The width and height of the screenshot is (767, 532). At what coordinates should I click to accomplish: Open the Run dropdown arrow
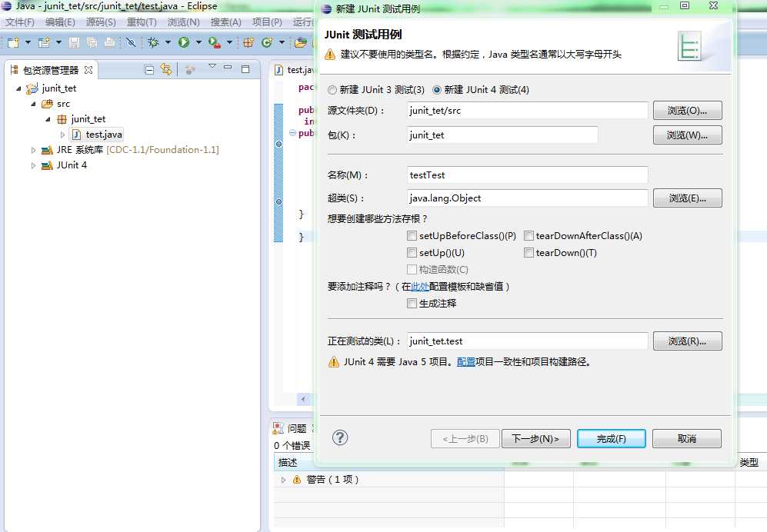tap(198, 42)
